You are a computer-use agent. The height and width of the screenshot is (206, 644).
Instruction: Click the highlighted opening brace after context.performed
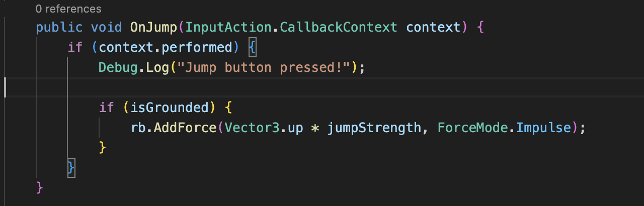click(x=252, y=47)
